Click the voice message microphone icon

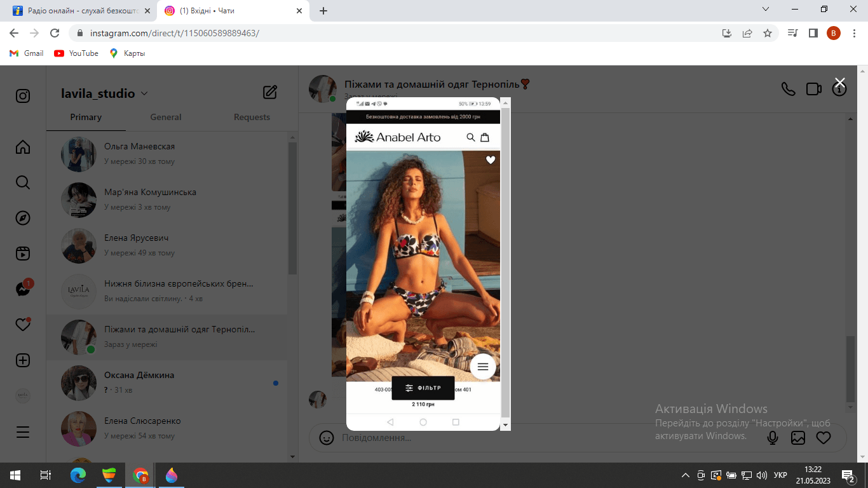click(773, 438)
